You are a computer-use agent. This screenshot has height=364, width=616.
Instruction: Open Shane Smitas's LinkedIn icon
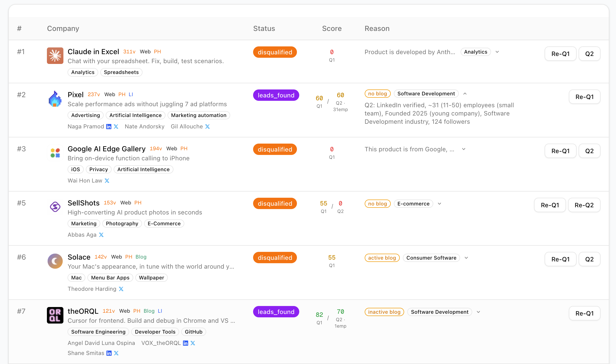pos(109,353)
